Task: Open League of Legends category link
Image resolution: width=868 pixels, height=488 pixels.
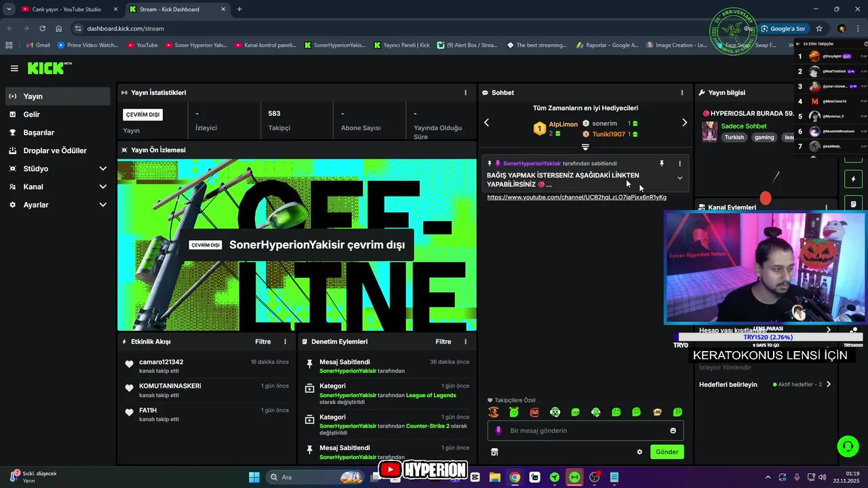Action: tap(431, 395)
